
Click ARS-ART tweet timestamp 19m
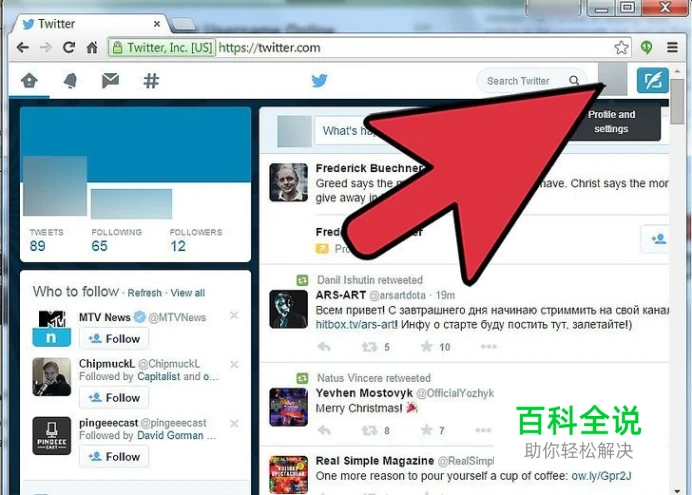click(x=445, y=295)
